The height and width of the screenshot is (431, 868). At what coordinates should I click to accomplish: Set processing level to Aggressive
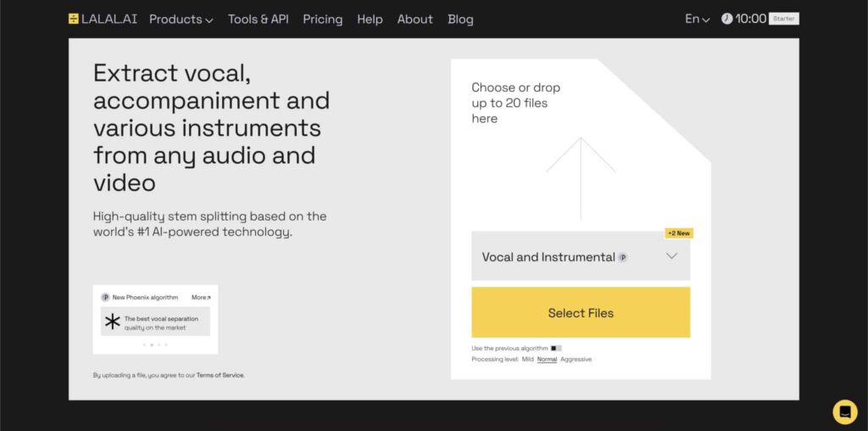coord(576,359)
